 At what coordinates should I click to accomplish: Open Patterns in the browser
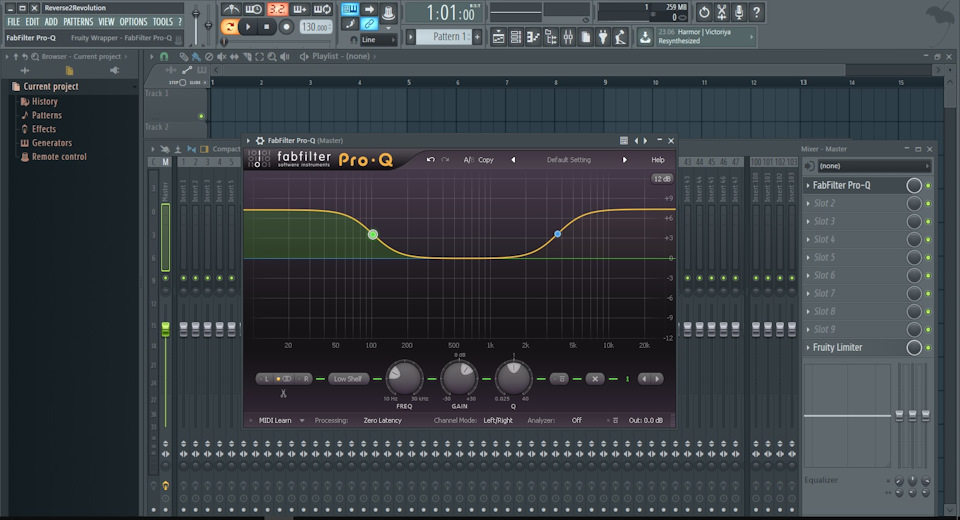[x=47, y=115]
